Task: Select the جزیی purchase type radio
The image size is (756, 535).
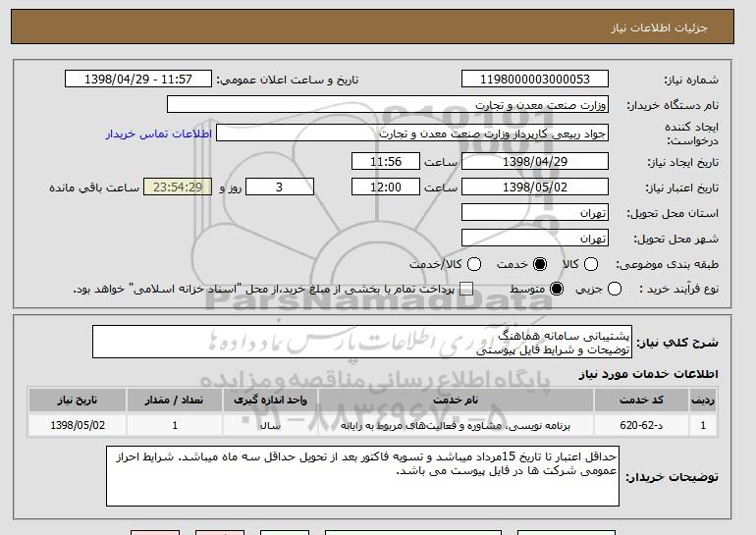Action: tap(615, 289)
